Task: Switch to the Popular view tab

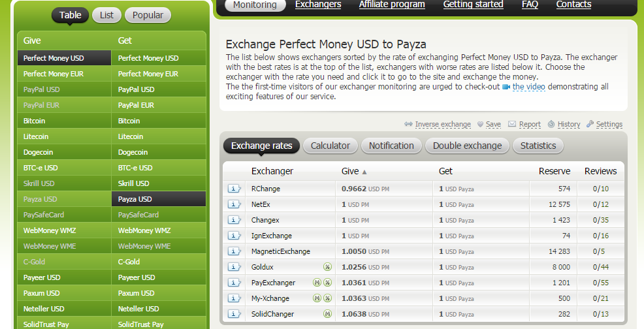Action: click(148, 15)
